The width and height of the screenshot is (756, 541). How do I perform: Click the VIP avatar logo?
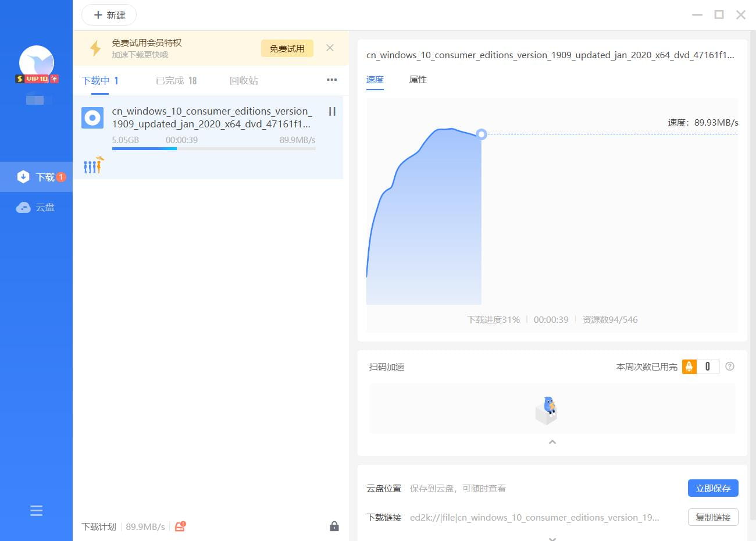37,63
